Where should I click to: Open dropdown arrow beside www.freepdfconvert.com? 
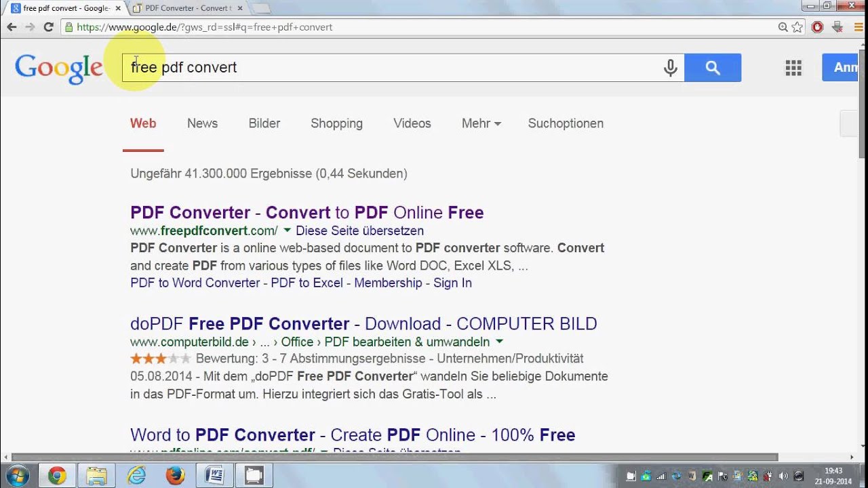pos(287,230)
